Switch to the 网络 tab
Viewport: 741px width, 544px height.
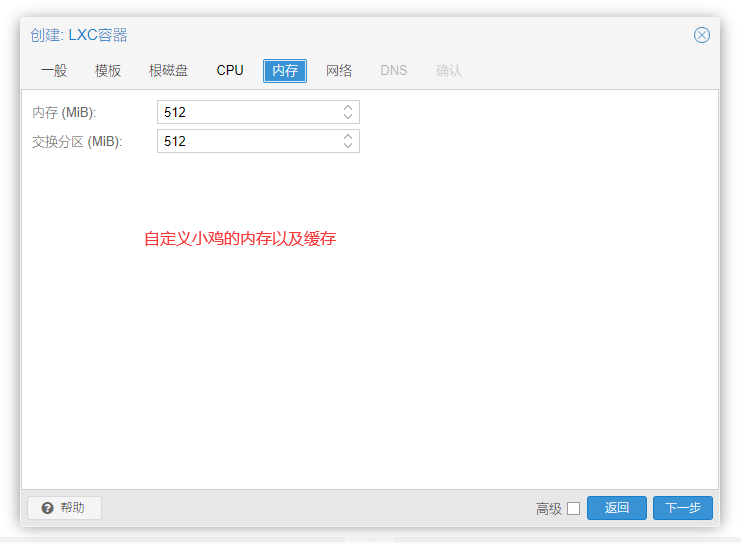coord(339,71)
